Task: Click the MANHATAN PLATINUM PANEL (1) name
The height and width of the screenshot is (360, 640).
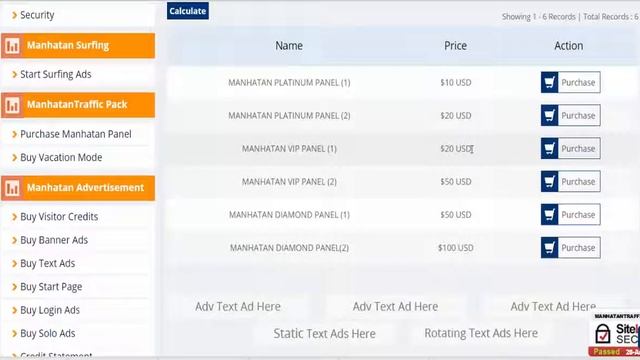Action: [289, 83]
